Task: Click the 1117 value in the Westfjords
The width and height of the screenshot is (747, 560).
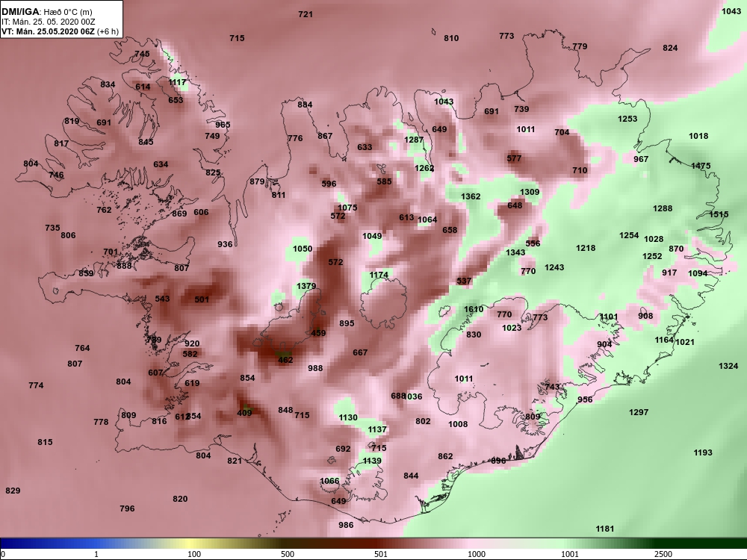Action: tap(177, 82)
